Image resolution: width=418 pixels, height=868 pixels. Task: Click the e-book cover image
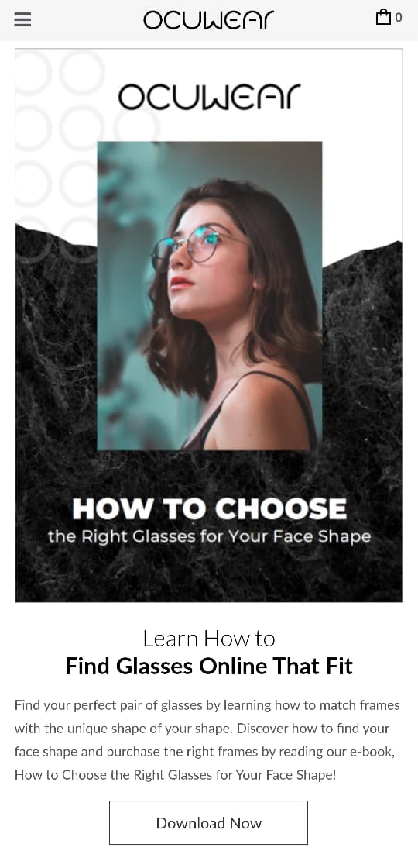tap(209, 325)
